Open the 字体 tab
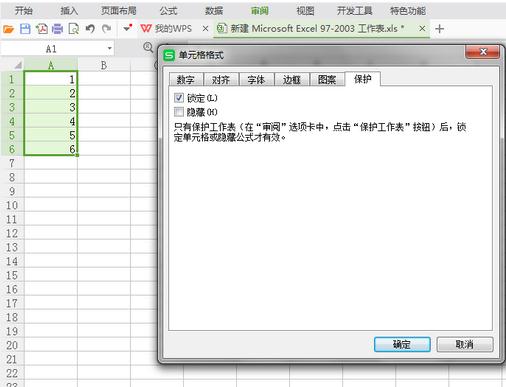Image resolution: width=506 pixels, height=387 pixels. pyautogui.click(x=256, y=80)
